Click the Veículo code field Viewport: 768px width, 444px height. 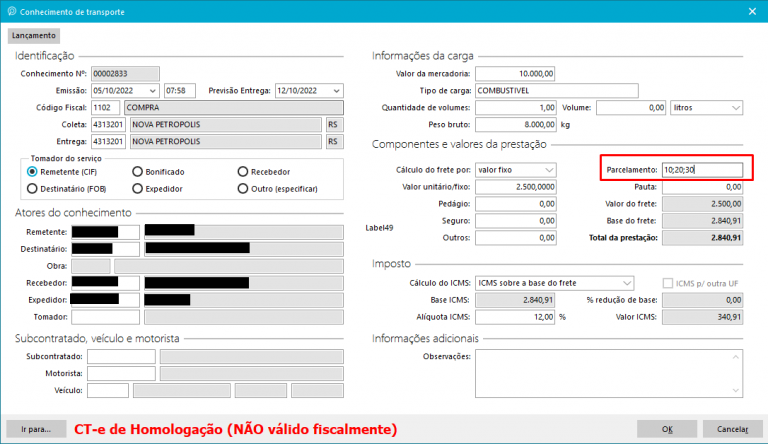[x=108, y=391]
